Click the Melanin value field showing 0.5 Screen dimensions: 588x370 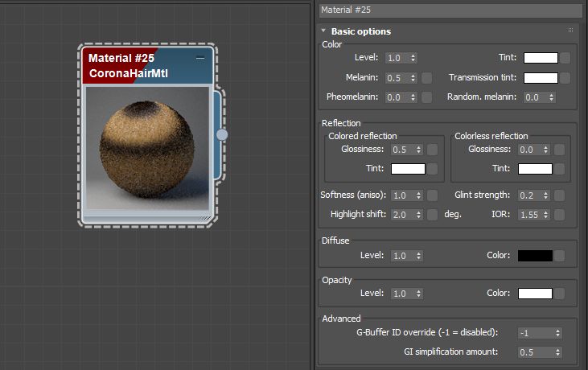397,78
